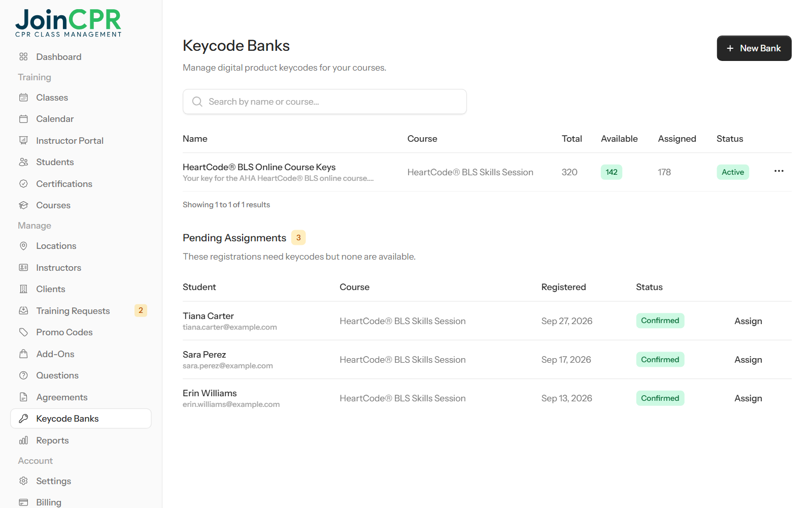Focus the search by name or course field
This screenshot has width=812, height=508.
[325, 102]
